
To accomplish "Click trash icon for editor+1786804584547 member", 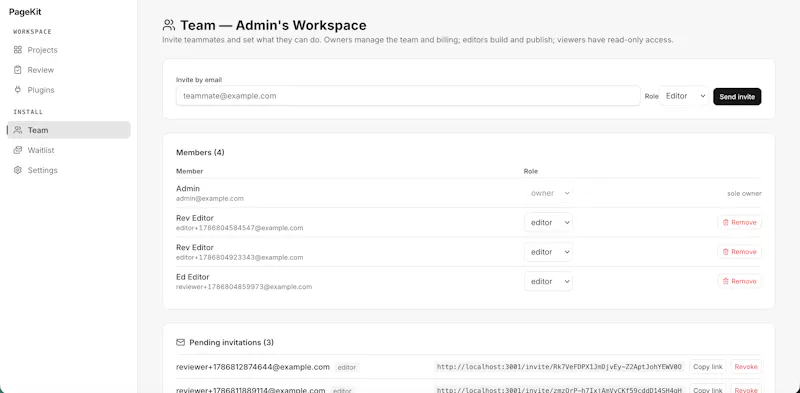I will point(726,223).
